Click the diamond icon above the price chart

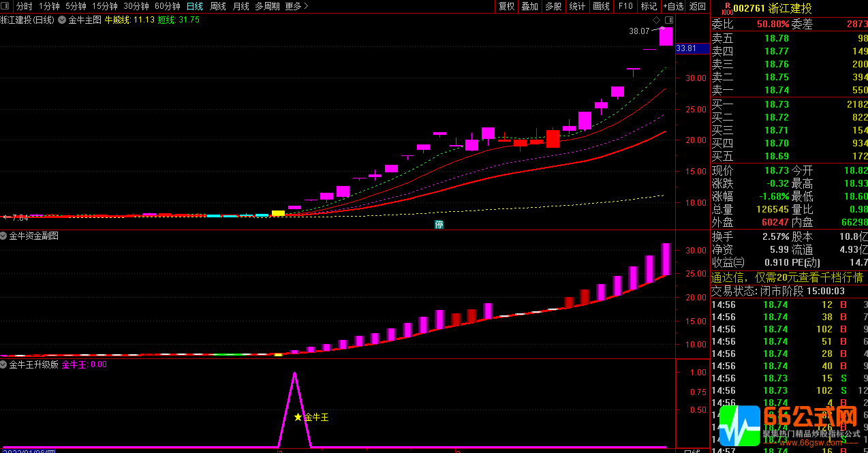[656, 20]
